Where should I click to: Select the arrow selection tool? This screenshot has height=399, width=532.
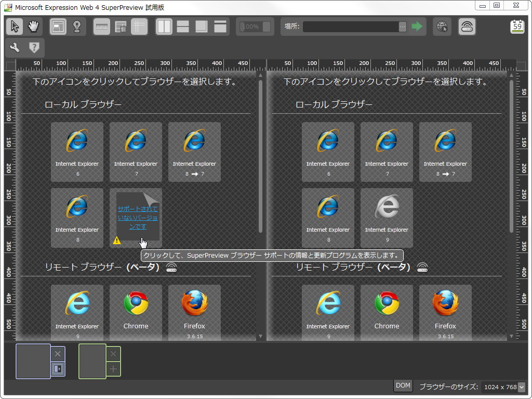pos(15,25)
